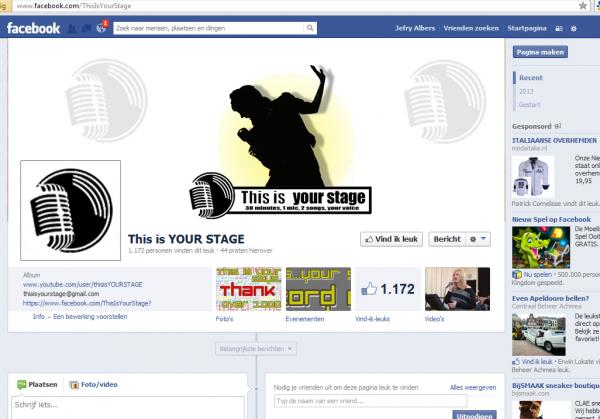Click the page title This is YOUR STAGE
The width and height of the screenshot is (600, 419).
tap(186, 239)
